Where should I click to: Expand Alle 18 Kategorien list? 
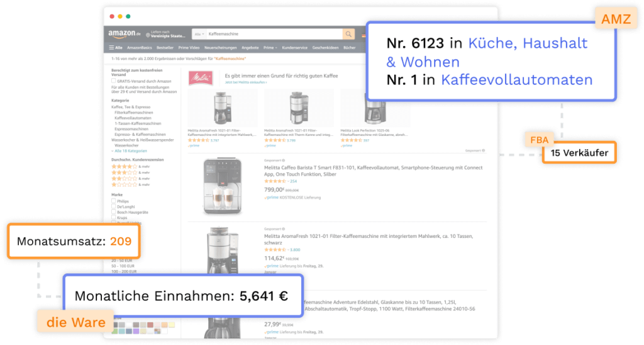[129, 151]
